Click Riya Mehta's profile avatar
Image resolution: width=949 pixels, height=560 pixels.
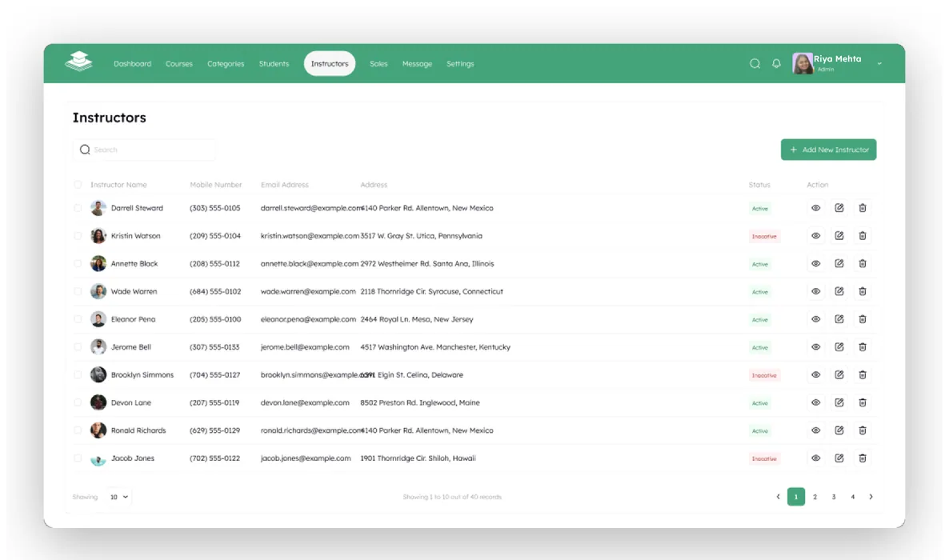click(803, 63)
